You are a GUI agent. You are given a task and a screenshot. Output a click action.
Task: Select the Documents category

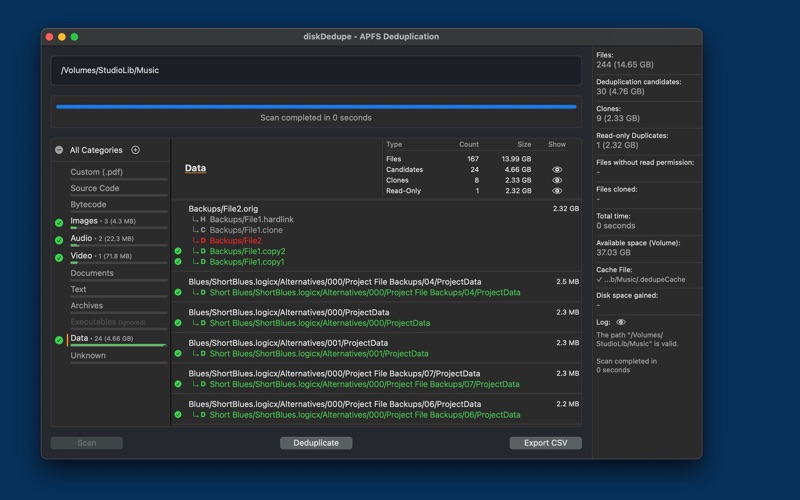92,273
